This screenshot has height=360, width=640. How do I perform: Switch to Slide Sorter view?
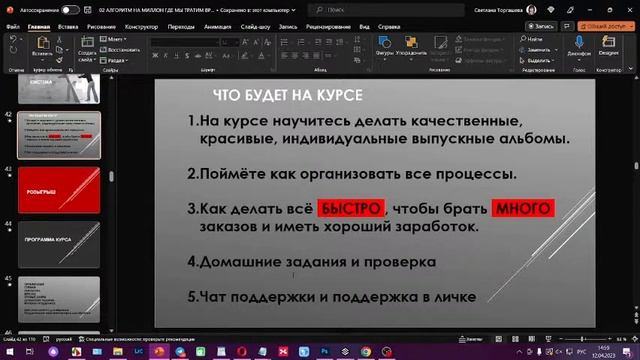(515, 339)
